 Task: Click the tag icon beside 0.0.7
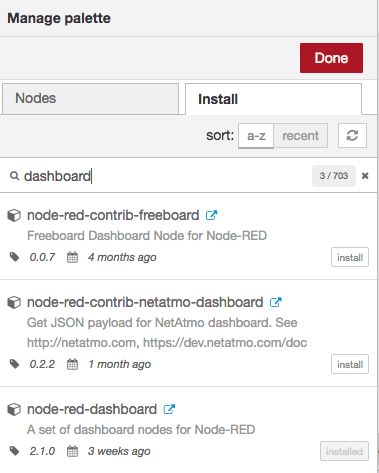click(14, 257)
